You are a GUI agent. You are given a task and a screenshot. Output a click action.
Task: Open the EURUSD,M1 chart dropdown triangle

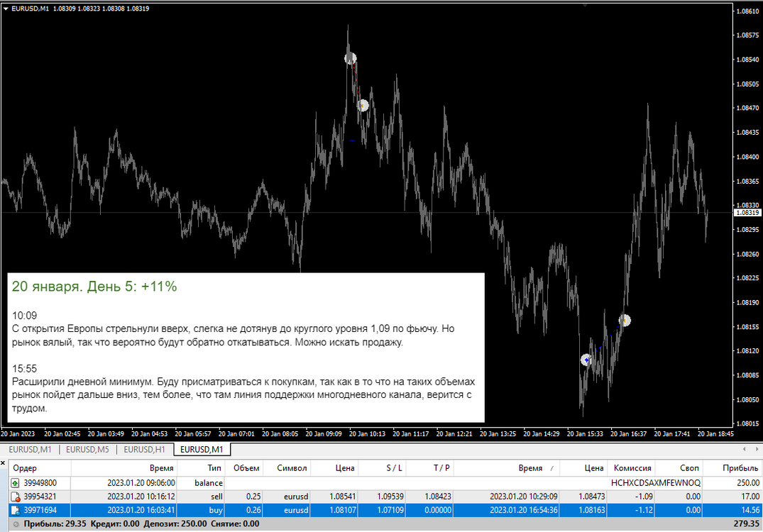tap(6, 9)
